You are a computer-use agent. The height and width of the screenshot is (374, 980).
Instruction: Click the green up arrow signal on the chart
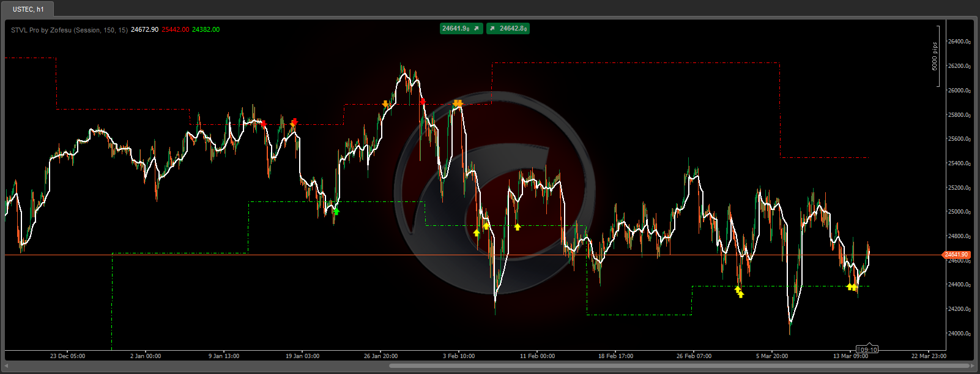coord(336,212)
